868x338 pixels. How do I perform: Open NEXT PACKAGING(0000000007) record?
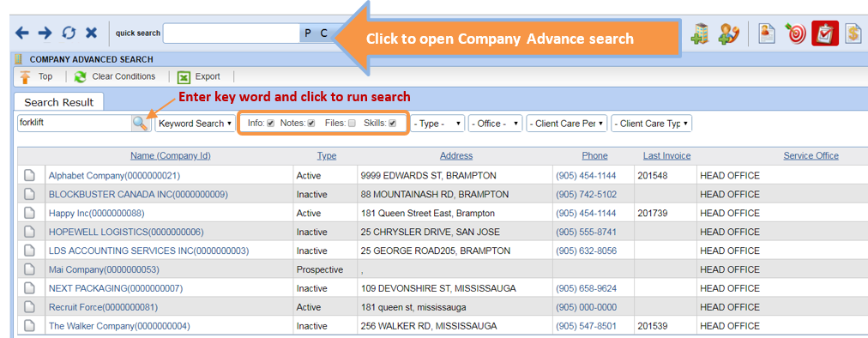(x=116, y=289)
